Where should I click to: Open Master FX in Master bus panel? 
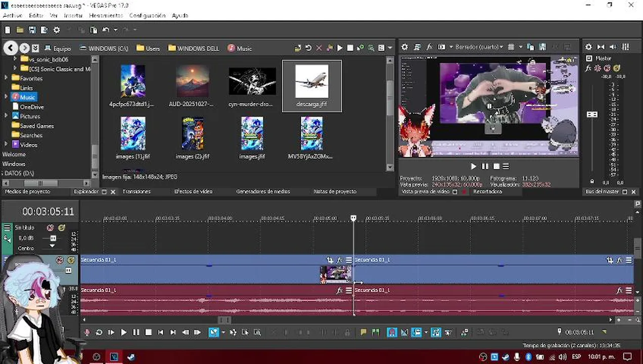pyautogui.click(x=588, y=68)
